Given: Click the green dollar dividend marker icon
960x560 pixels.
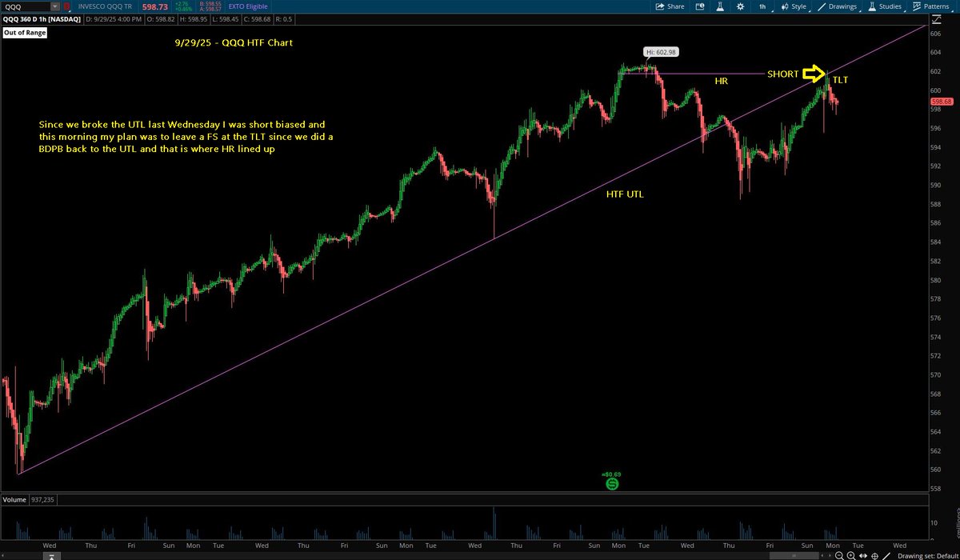Looking at the screenshot, I should (x=612, y=483).
